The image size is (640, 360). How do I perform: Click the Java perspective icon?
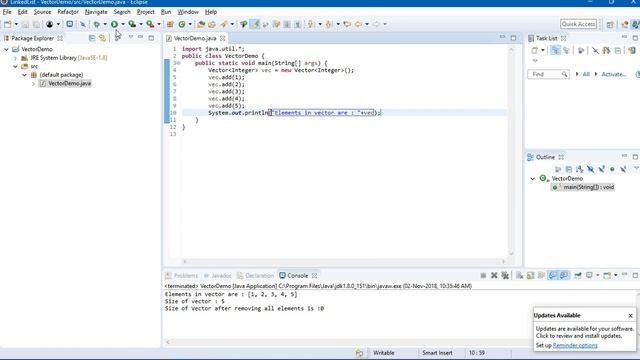(636, 24)
